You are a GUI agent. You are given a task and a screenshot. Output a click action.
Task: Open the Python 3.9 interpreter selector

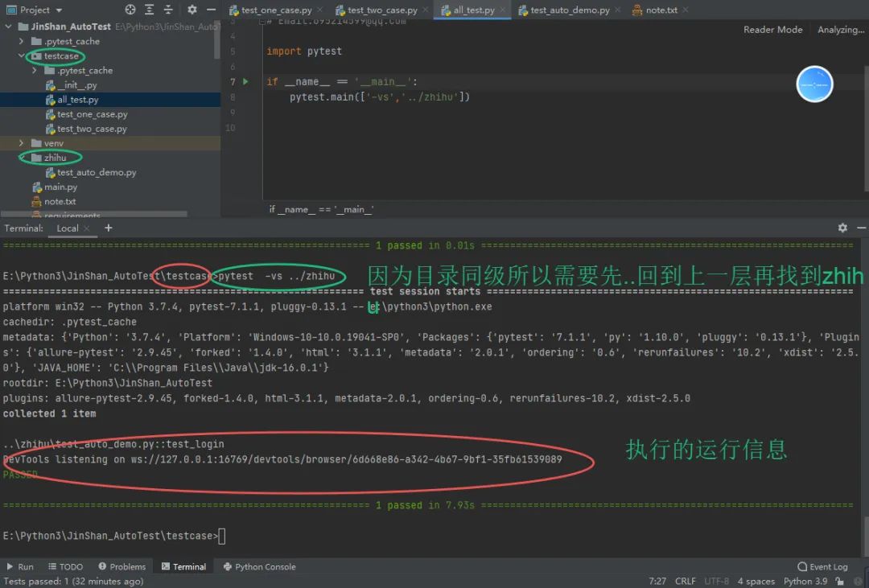click(x=805, y=581)
